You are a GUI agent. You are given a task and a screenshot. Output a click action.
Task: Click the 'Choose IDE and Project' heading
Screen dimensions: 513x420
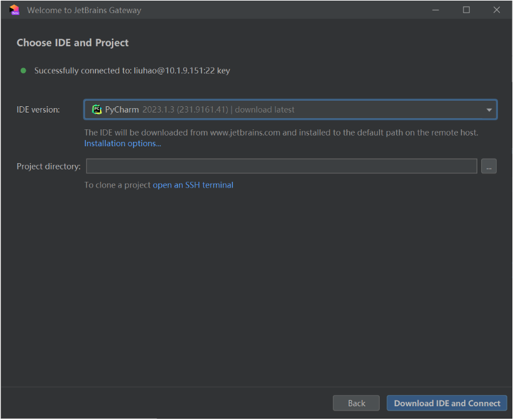73,43
